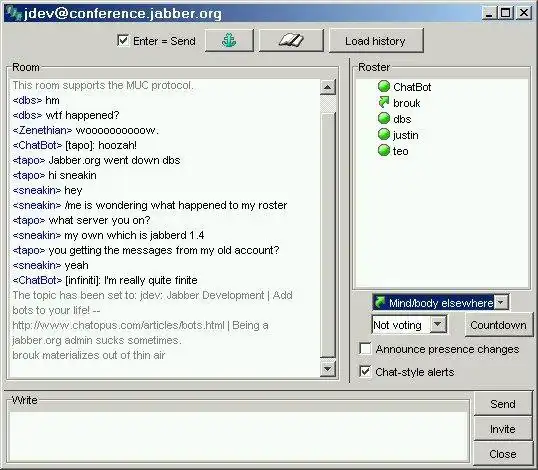This screenshot has height=470, width=538.
Task: Click the Countdown button
Action: pos(499,325)
